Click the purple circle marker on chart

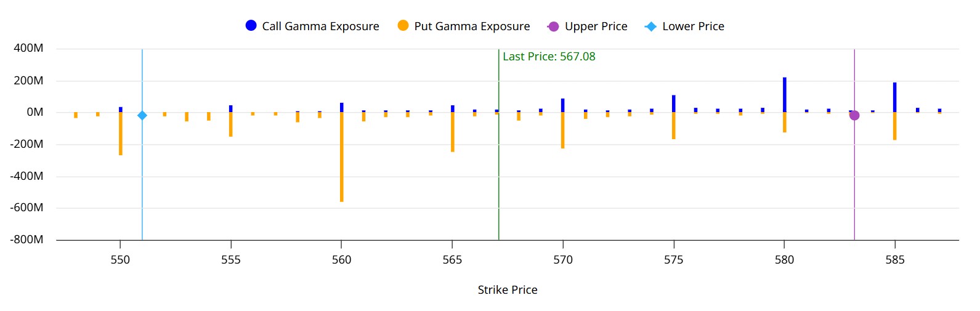tap(854, 115)
